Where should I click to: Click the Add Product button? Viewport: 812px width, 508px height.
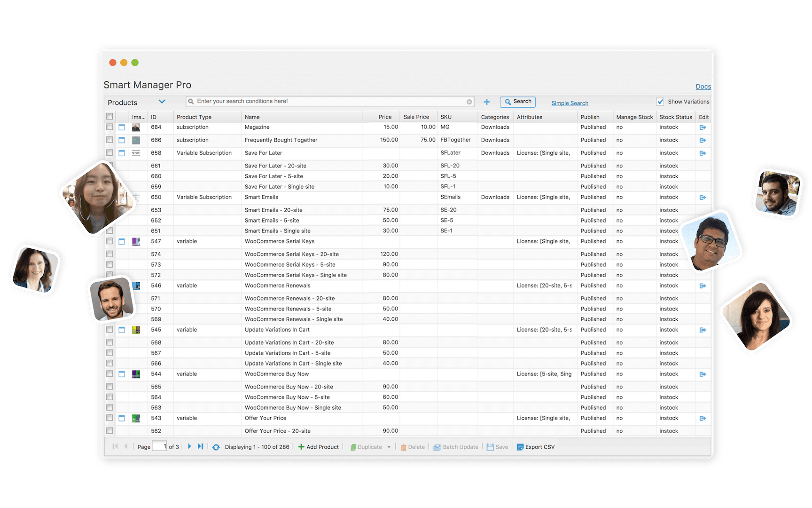319,447
